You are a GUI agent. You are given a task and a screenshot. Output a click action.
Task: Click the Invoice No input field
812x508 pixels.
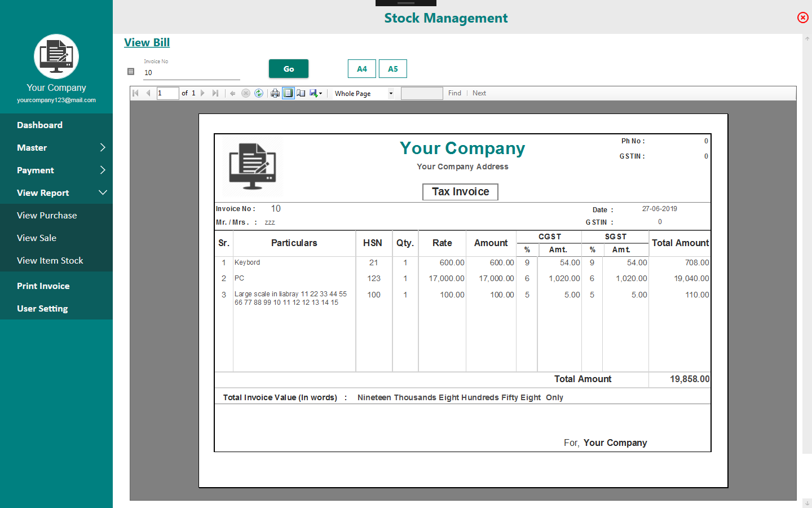pyautogui.click(x=192, y=72)
